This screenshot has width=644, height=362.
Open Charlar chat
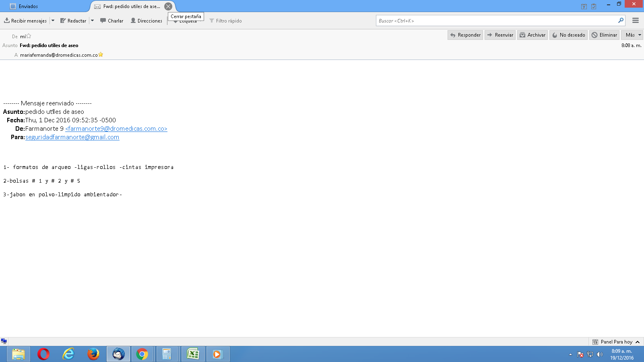coord(111,21)
